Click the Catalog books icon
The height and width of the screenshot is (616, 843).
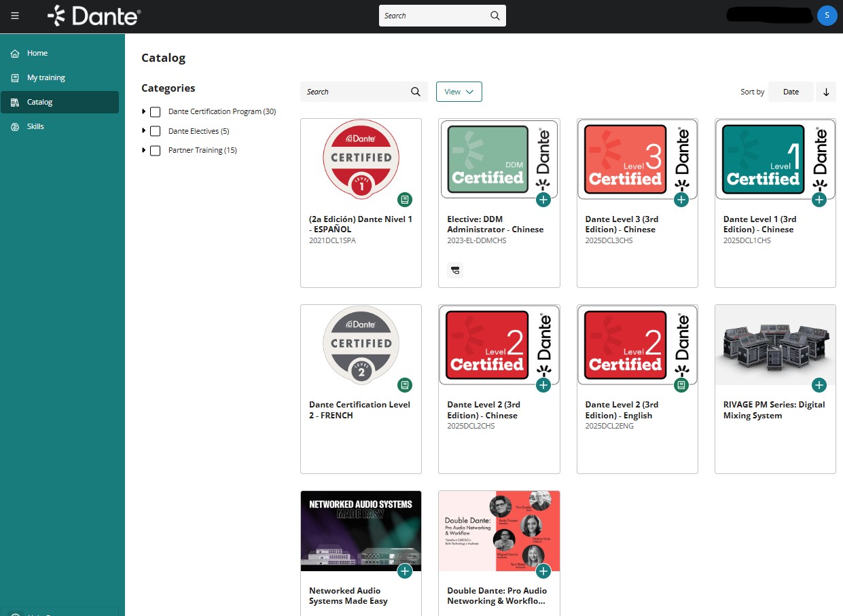click(x=15, y=102)
